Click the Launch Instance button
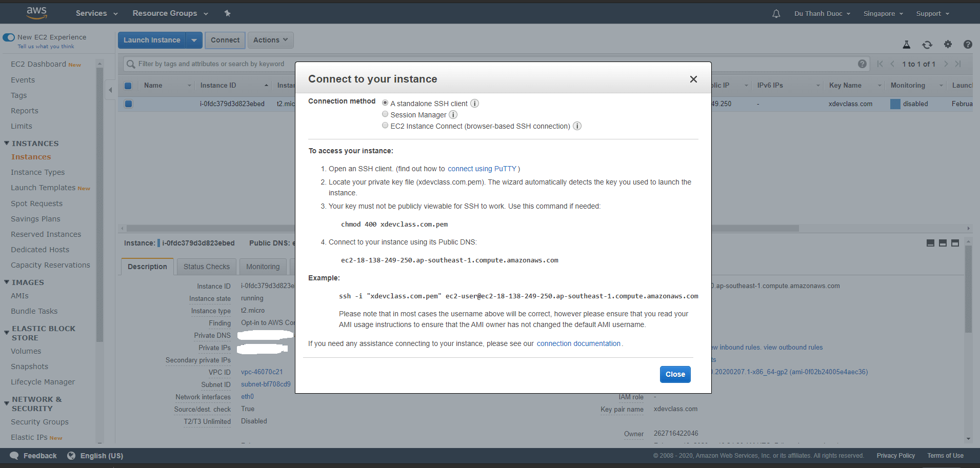 pyautogui.click(x=152, y=40)
